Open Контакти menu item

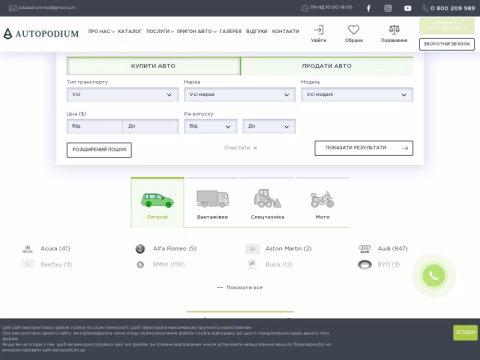click(x=285, y=31)
